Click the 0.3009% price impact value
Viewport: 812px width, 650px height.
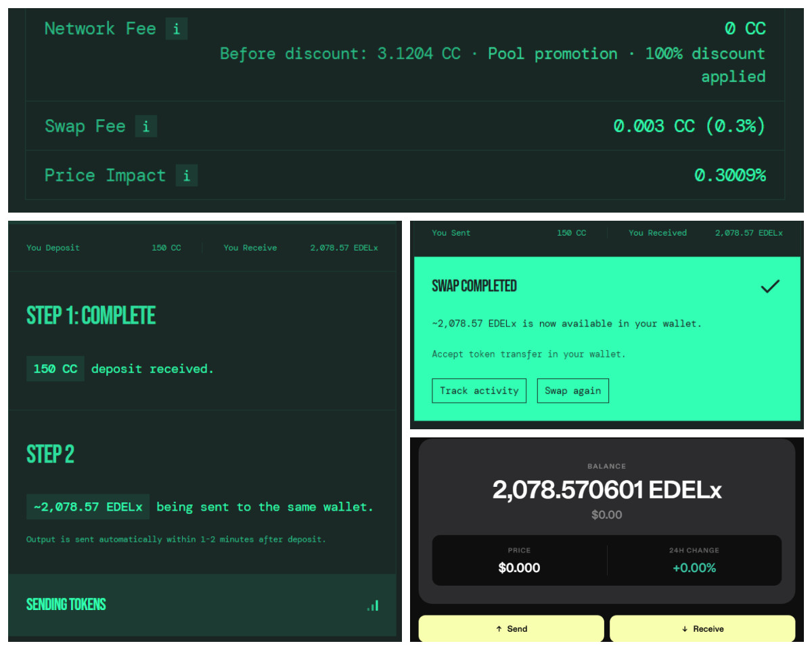coord(730,175)
